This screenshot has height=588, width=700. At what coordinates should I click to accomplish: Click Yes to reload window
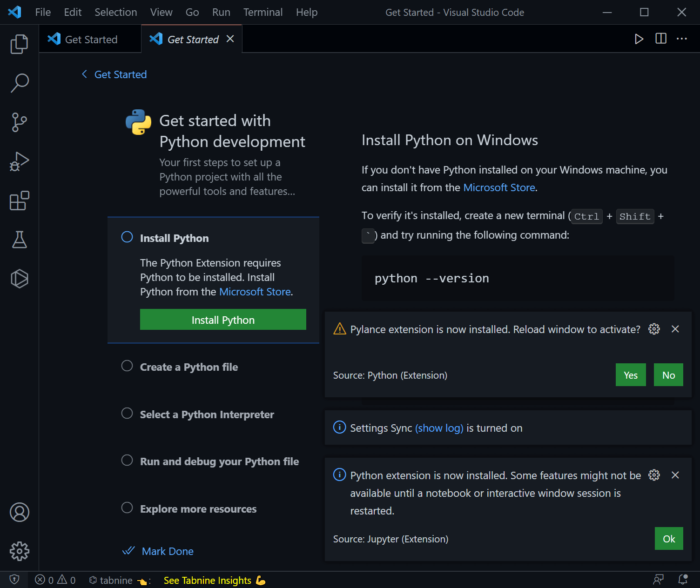click(x=631, y=375)
